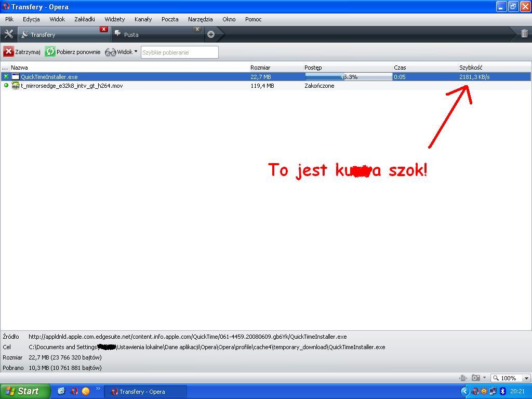Click the QuickTimeInstaller download progress bar

[x=348, y=77]
